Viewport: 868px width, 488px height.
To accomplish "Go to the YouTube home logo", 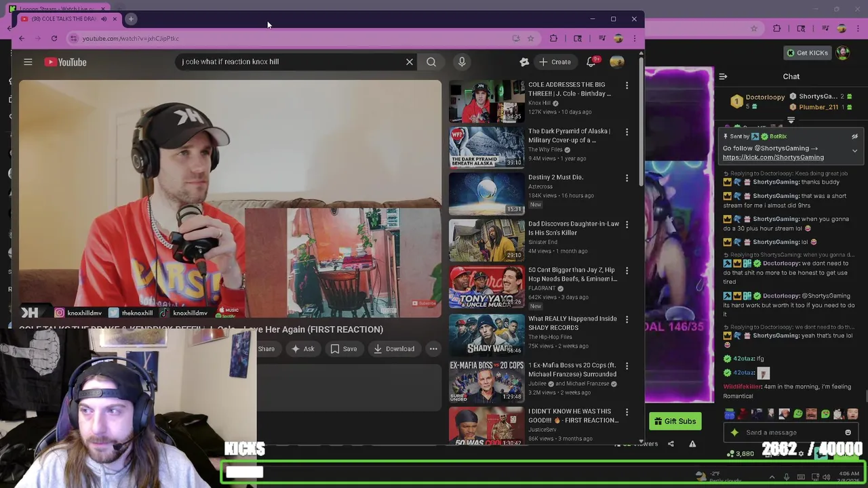I will point(66,62).
